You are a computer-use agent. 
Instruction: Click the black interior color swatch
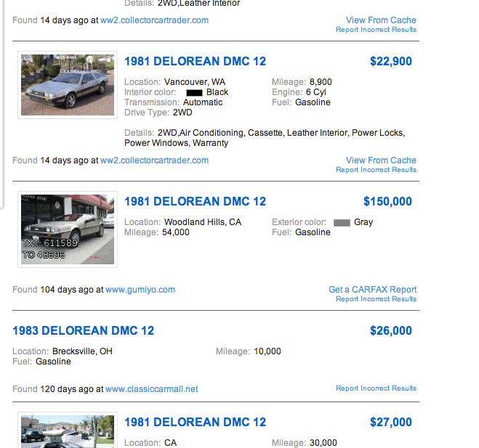coord(194,93)
